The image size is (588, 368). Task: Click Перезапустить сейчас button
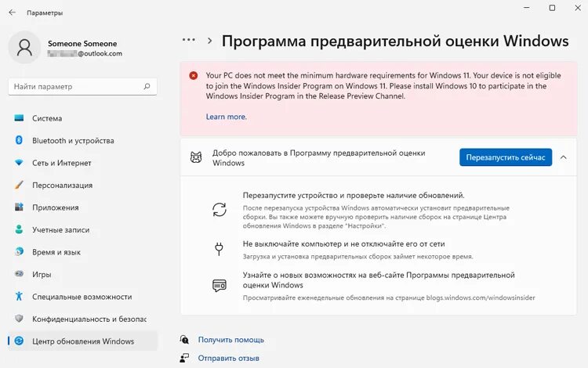click(506, 157)
